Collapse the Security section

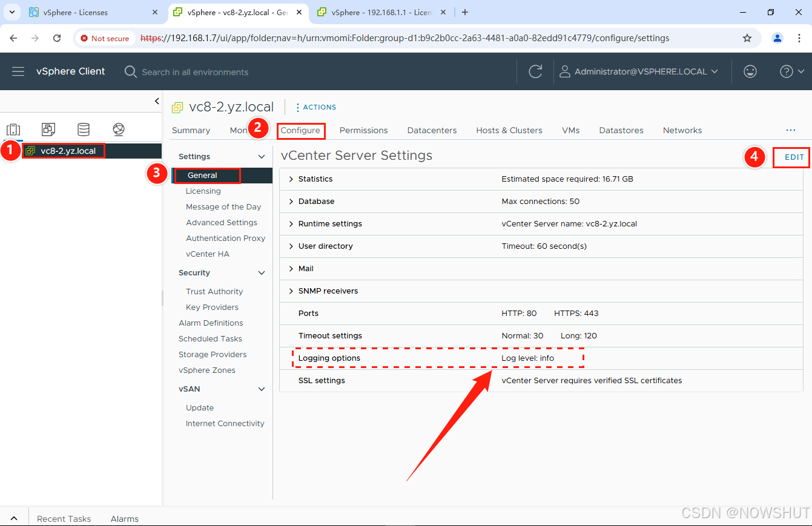pyautogui.click(x=262, y=273)
